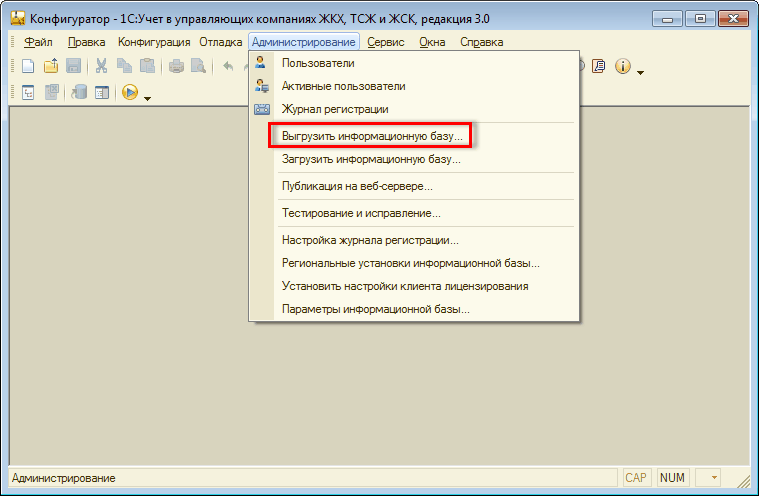Click the Update database configuration icon
The width and height of the screenshot is (759, 496).
79,92
